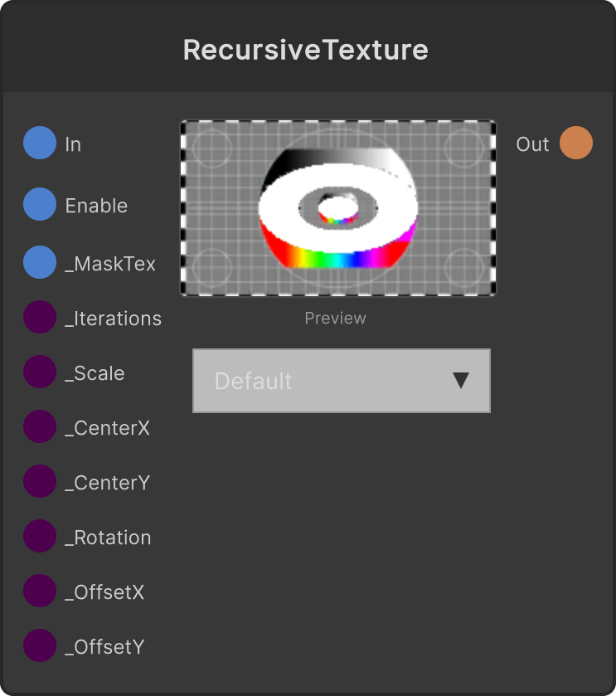Click the texture preview thumbnail
Viewport: 616px width, 696px height.
[338, 207]
